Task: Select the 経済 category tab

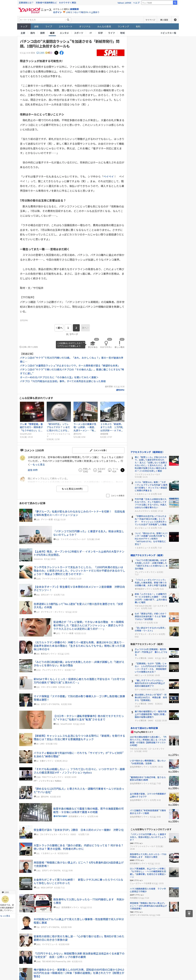Action: coord(52,33)
